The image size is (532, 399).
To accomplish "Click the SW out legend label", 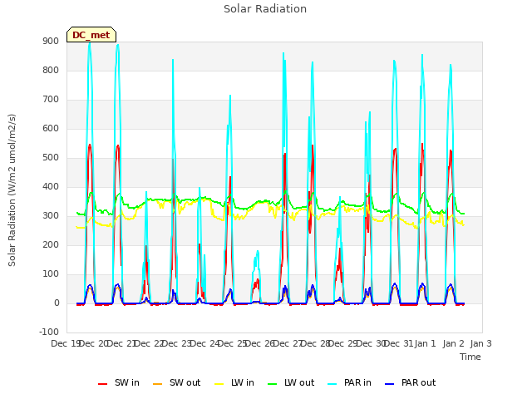I will coord(185,382).
